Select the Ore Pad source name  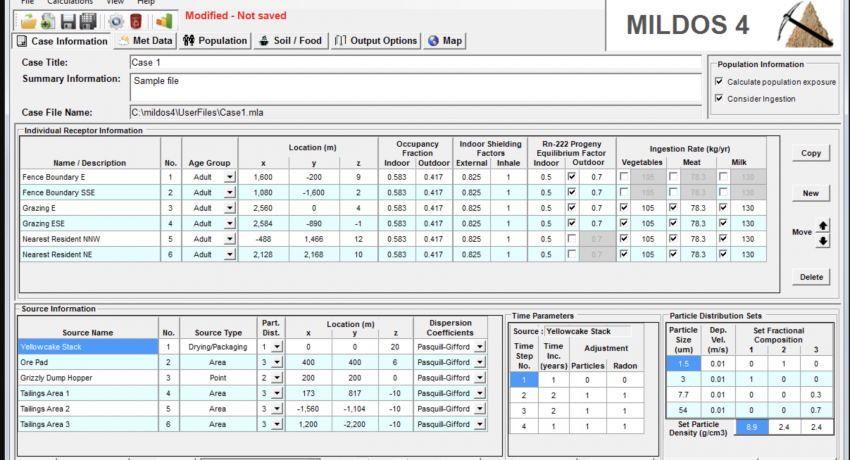pos(88,362)
